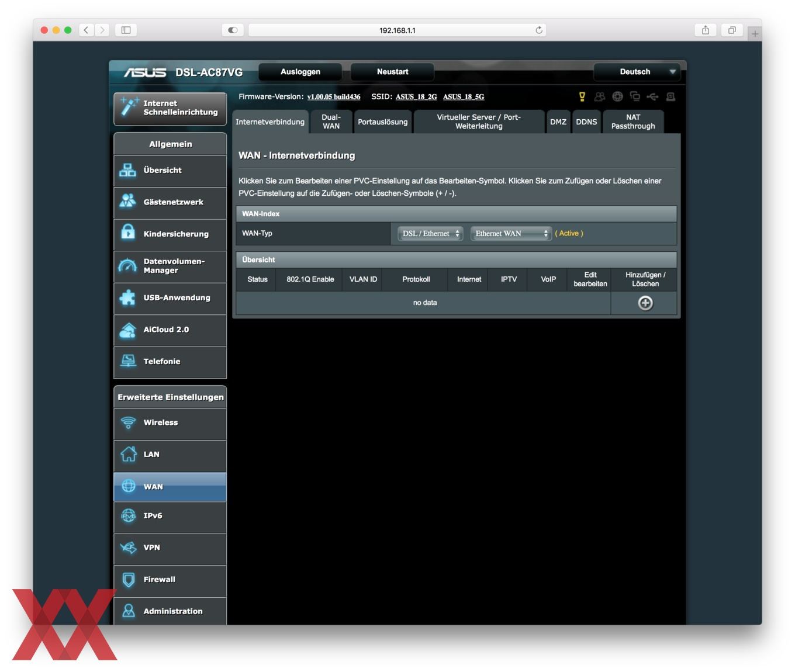
Task: Switch to Virtueller Server / Port-Weiterleitung tab
Action: (479, 122)
